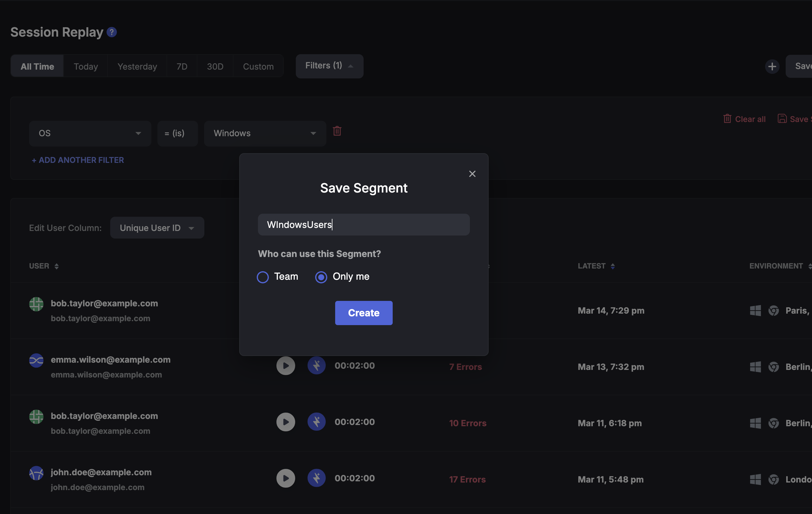Open the OS filter field dropdown
812x514 pixels.
(90, 133)
